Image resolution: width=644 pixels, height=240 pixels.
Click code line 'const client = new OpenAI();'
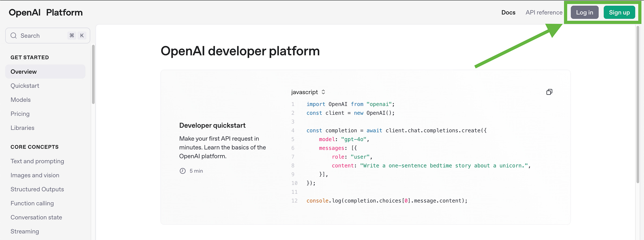[x=350, y=113]
